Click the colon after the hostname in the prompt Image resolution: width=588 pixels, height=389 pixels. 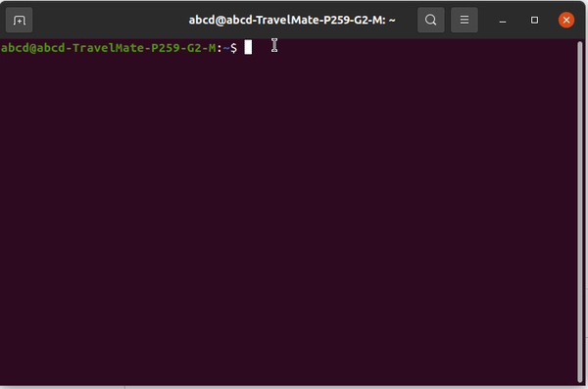(x=220, y=49)
